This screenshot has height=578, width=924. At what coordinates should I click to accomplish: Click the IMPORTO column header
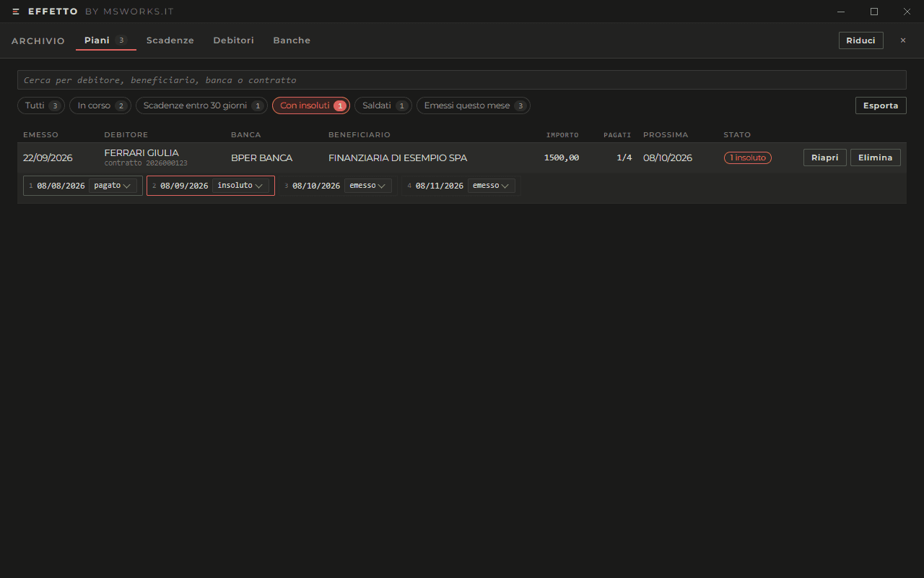pos(562,135)
